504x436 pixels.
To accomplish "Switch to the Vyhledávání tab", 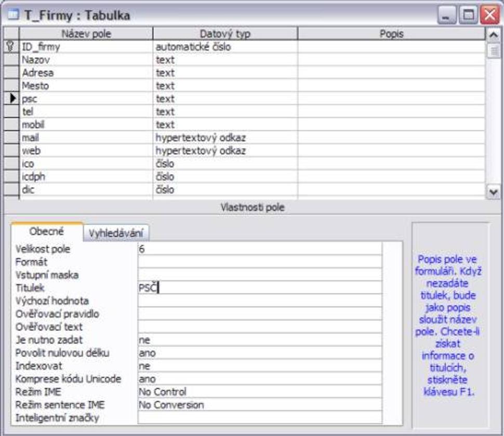I will (x=116, y=234).
